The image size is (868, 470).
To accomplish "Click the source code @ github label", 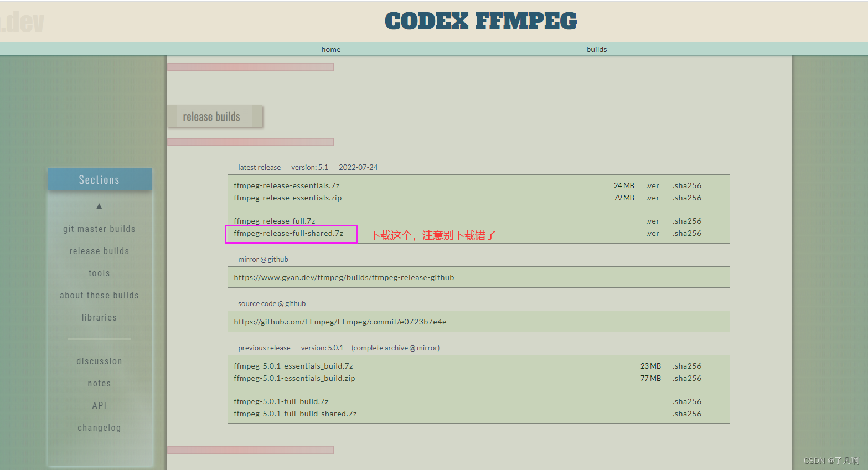I will tap(272, 303).
